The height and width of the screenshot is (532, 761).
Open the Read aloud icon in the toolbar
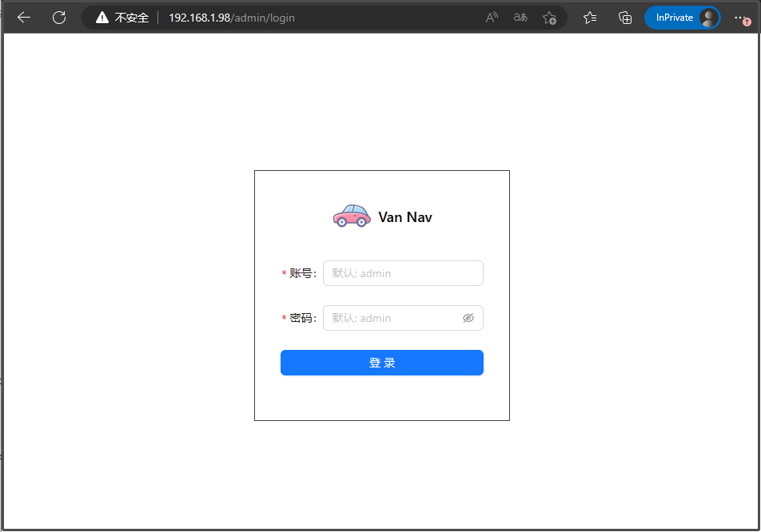[x=491, y=17]
